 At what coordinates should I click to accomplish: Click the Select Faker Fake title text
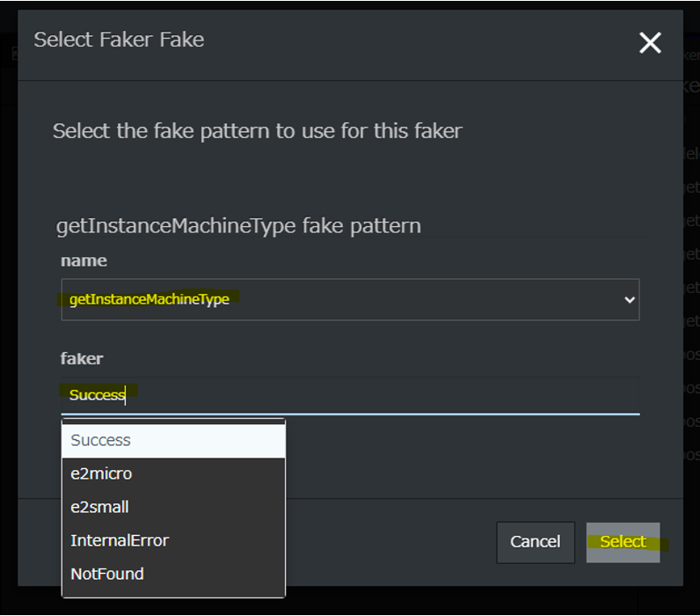point(119,40)
